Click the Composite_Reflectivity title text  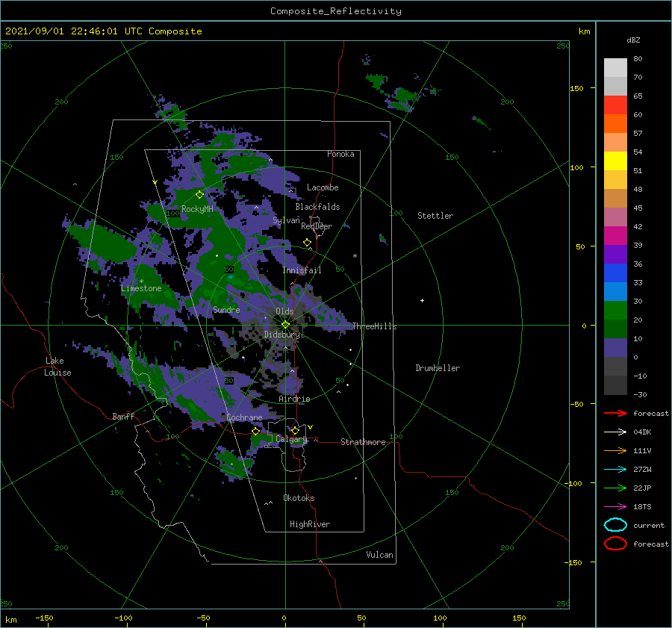tap(336, 11)
